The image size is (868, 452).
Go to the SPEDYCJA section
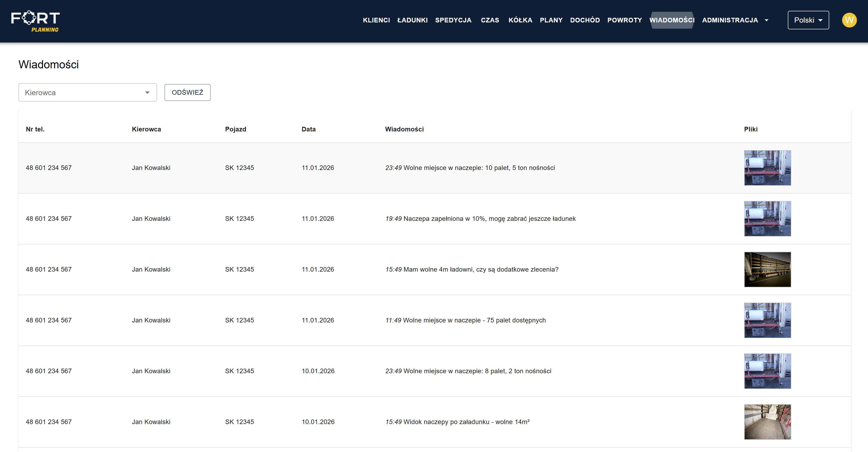(x=453, y=20)
